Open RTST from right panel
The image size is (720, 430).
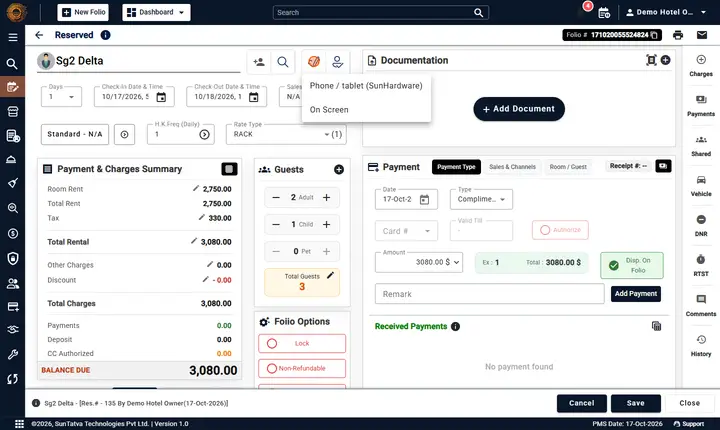[x=701, y=266]
